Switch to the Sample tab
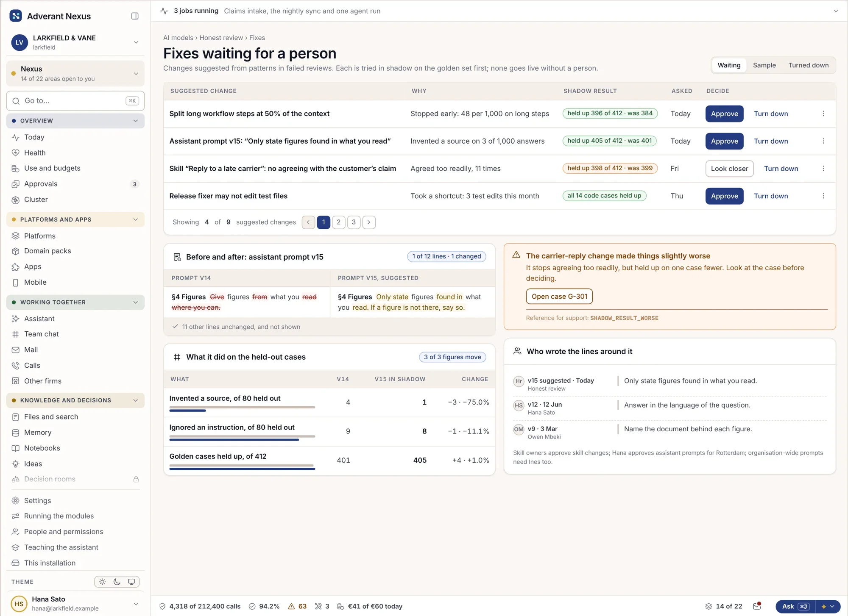The width and height of the screenshot is (848, 616). [764, 65]
